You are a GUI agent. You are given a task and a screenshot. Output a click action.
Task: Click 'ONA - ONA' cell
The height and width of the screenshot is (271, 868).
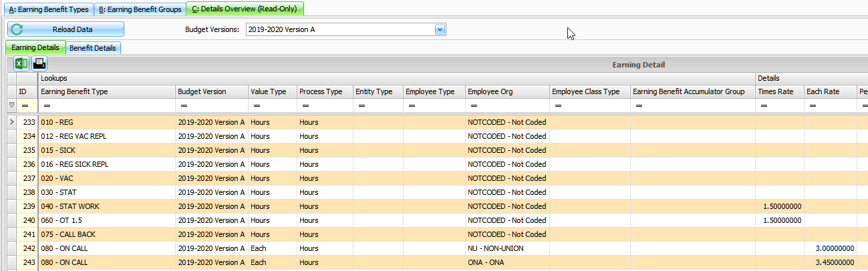pyautogui.click(x=507, y=262)
